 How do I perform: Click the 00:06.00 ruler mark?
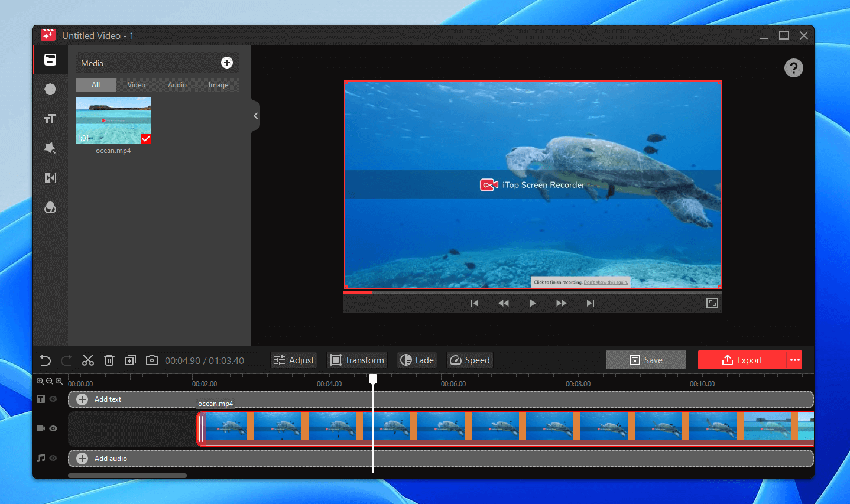453,384
